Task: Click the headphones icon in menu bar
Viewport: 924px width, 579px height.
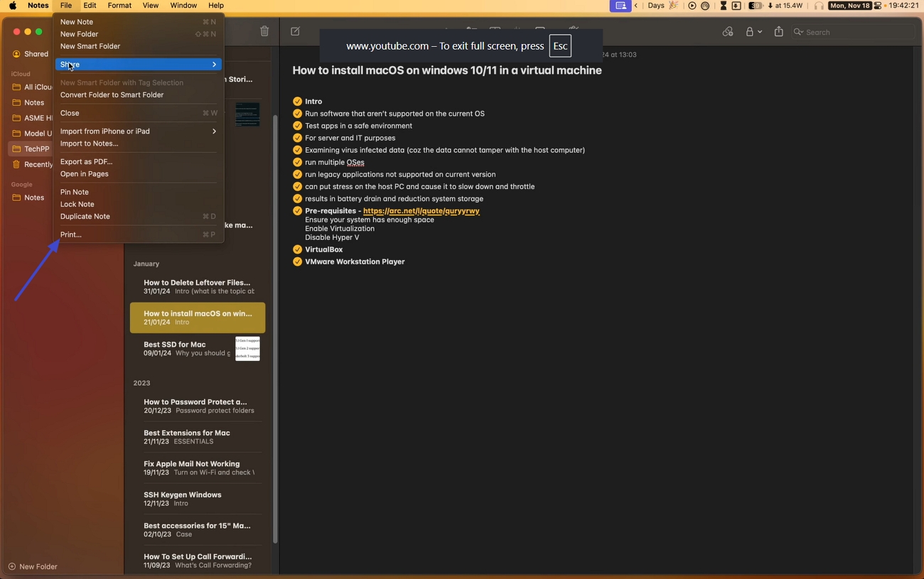Action: (819, 6)
